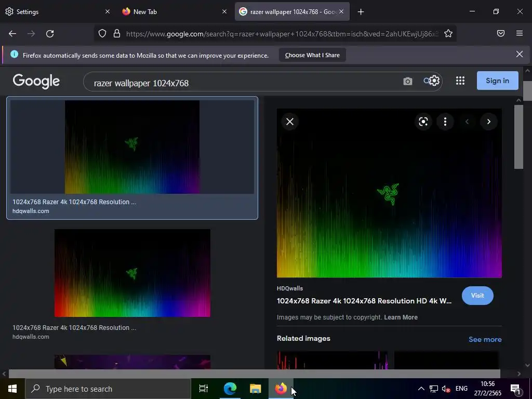Open the large preview image
This screenshot has width=532, height=399.
tap(389, 193)
